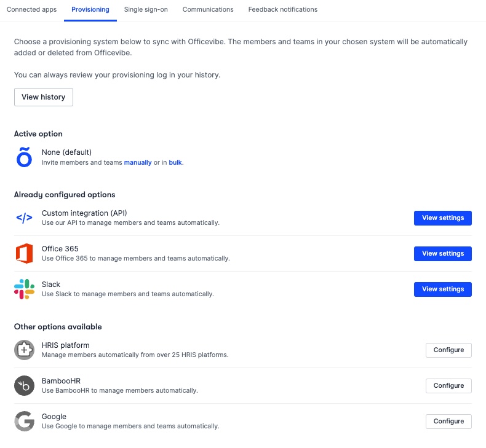View settings for Slack
486x448 pixels.
tap(442, 289)
